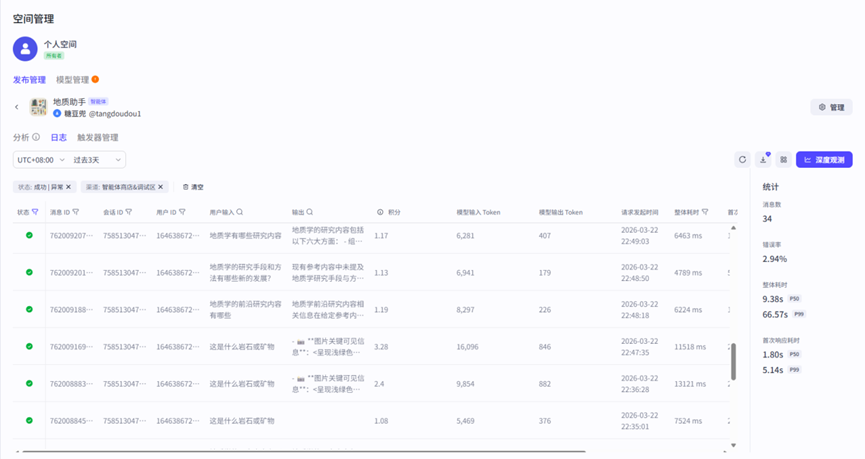This screenshot has width=865, height=459.
Task: Click the 所有者 owner tag
Action: (x=54, y=56)
